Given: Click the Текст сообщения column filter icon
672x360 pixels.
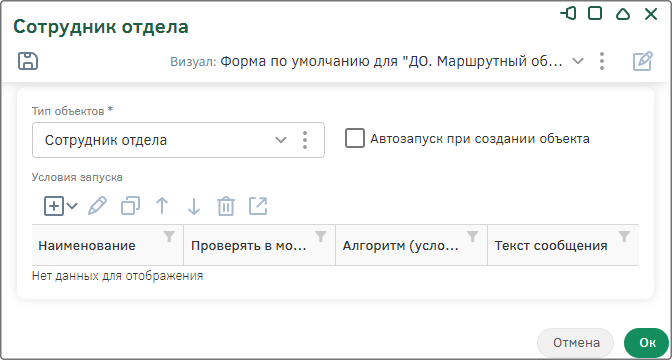Looking at the screenshot, I should (x=624, y=236).
